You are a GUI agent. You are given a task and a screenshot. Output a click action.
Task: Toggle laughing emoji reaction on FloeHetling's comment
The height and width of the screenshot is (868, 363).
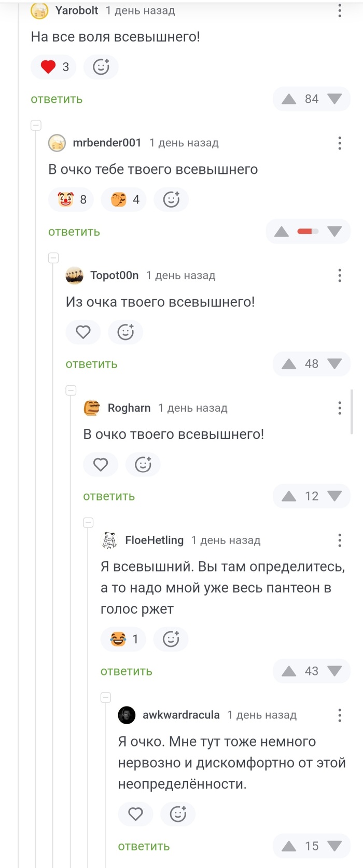(123, 639)
